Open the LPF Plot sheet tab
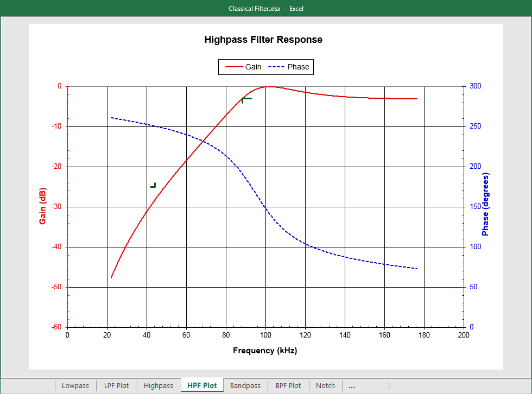532x394 pixels. click(x=116, y=386)
